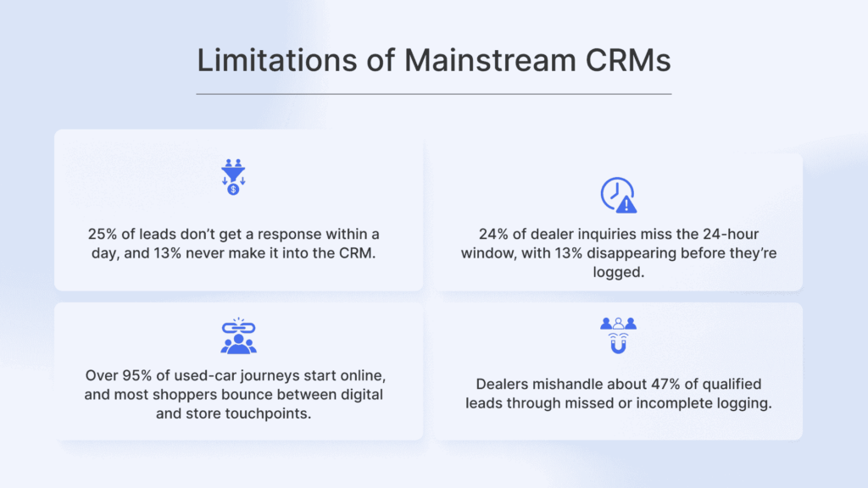Screen dimensions: 868x488
Task: Click the chain link over people icon
Action: click(x=239, y=335)
